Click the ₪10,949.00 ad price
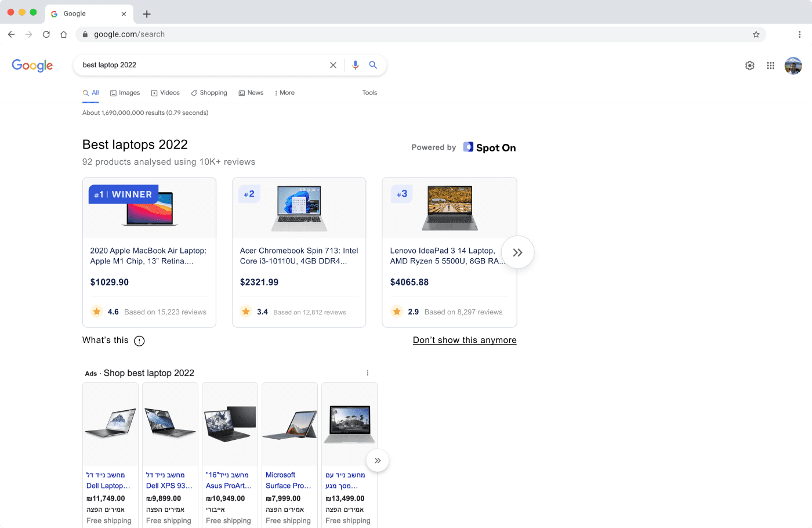The width and height of the screenshot is (812, 528). click(226, 498)
